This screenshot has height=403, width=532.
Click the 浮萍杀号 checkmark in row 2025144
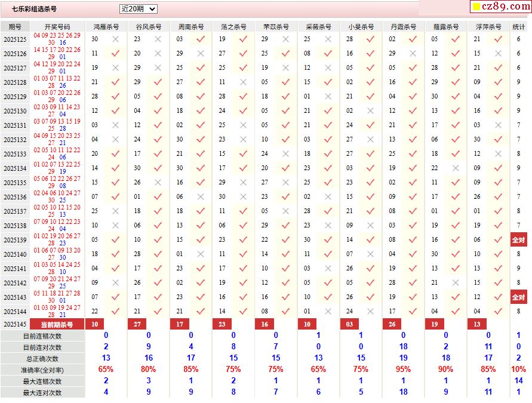click(498, 311)
